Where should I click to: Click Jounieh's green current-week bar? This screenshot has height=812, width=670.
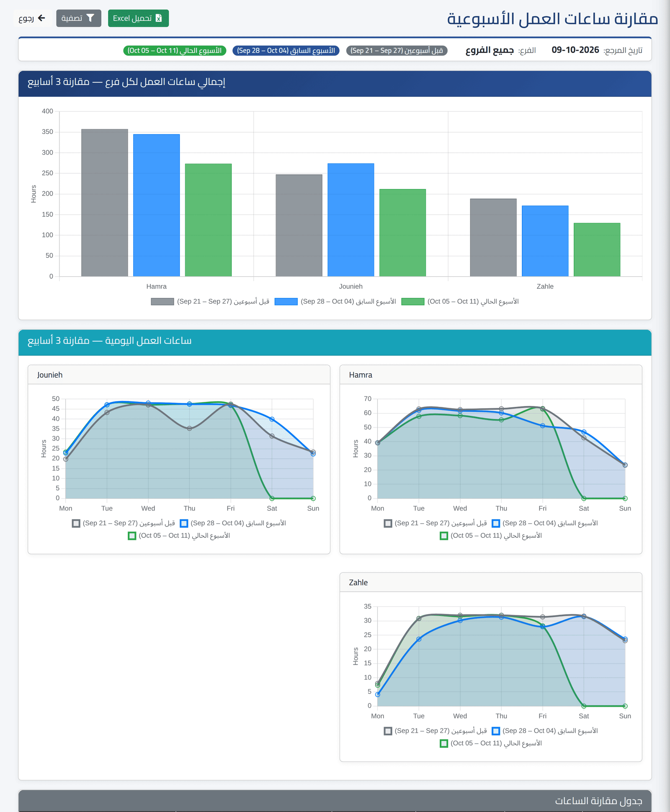(x=402, y=233)
